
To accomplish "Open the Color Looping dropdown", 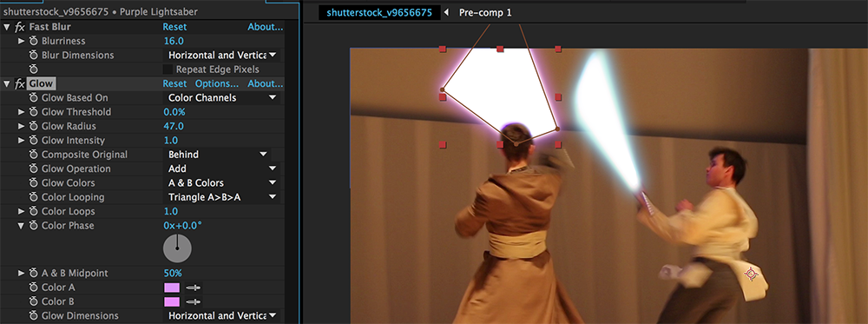I will 221,197.
